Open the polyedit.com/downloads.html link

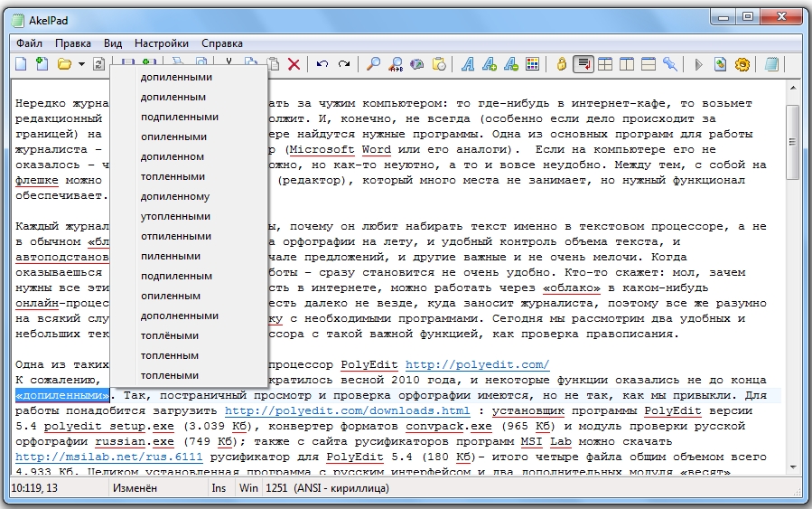[x=347, y=410]
